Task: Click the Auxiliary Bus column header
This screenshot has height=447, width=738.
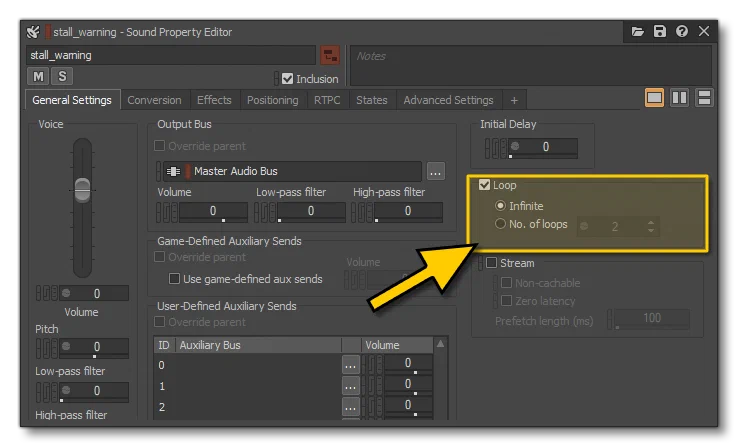Action: click(258, 345)
